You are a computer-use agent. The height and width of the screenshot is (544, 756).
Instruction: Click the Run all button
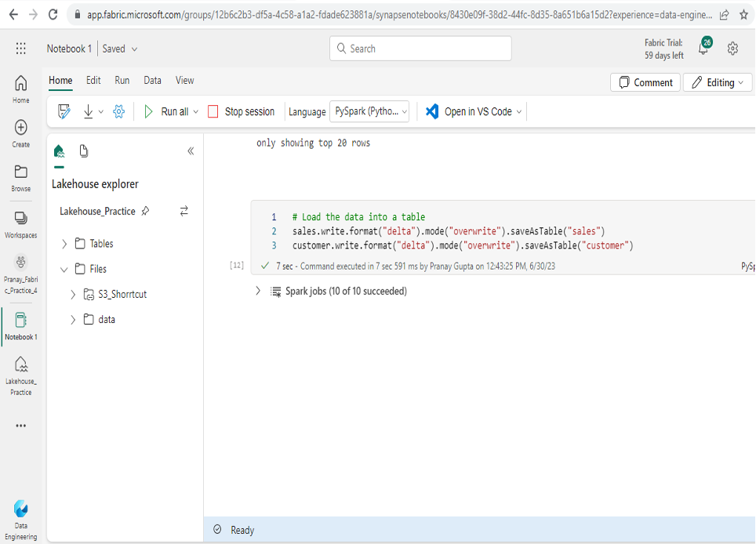(165, 111)
